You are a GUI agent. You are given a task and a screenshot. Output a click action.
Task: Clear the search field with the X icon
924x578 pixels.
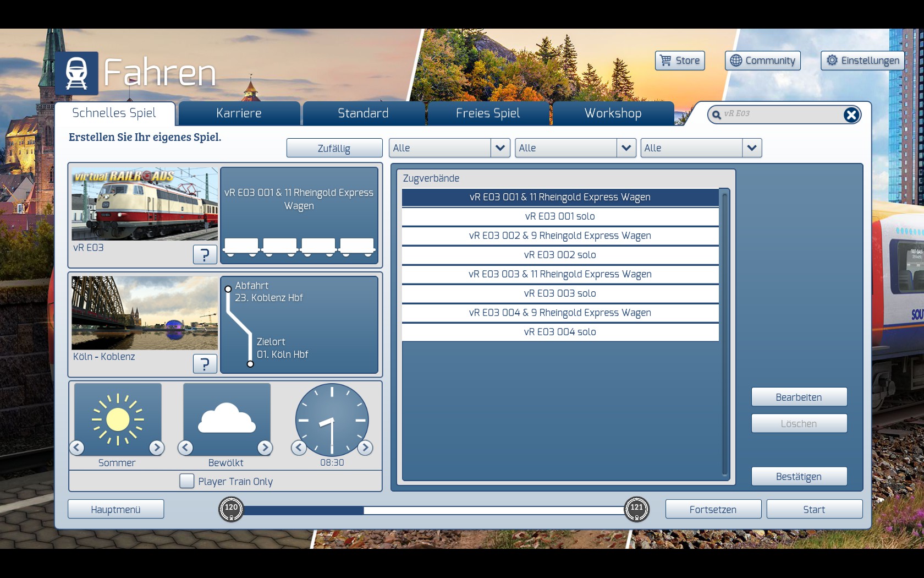tap(851, 114)
